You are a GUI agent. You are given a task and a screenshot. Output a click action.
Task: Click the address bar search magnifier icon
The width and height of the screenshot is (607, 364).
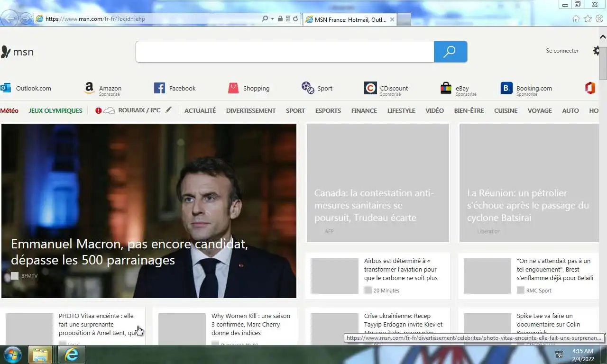[x=265, y=19]
